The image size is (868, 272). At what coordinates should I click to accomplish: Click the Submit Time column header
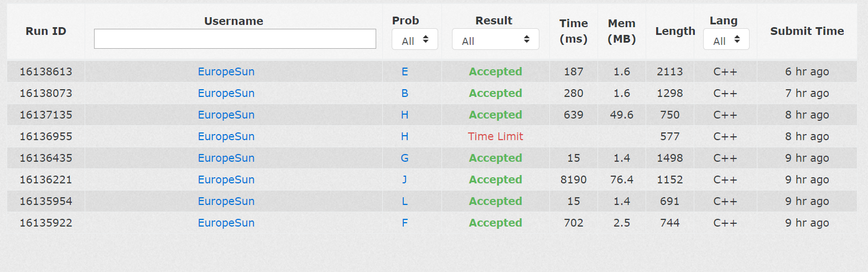(x=807, y=31)
